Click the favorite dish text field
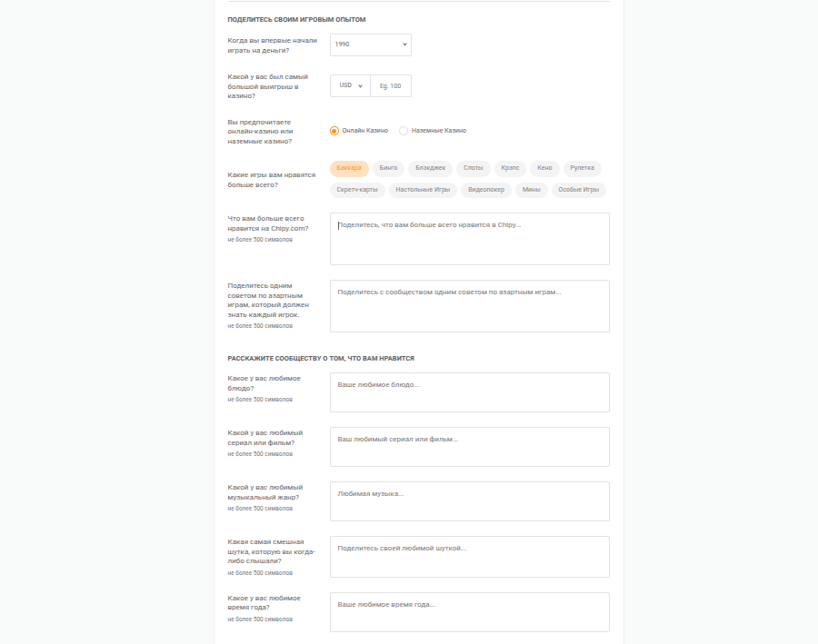 (470, 392)
